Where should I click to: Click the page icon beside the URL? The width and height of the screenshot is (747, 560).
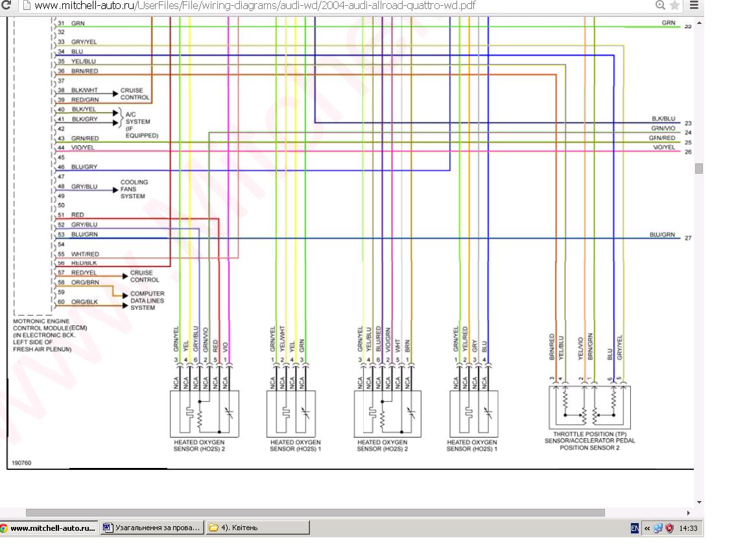point(25,6)
